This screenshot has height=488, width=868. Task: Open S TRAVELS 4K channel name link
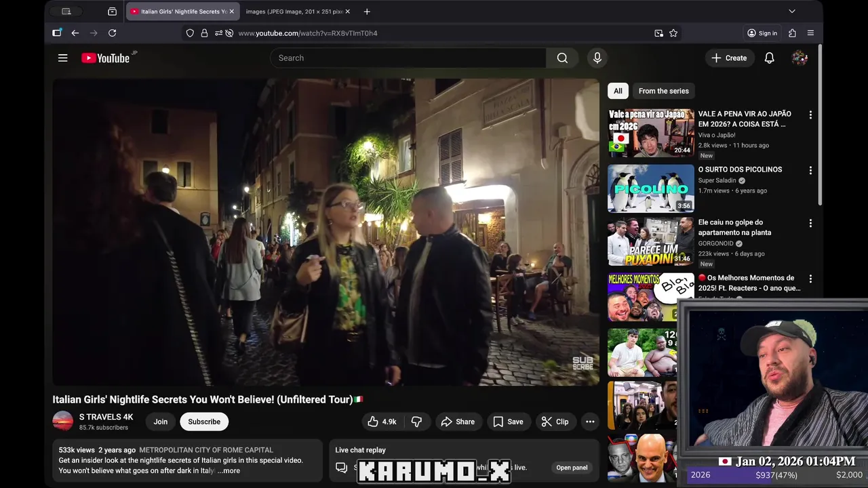tap(106, 417)
